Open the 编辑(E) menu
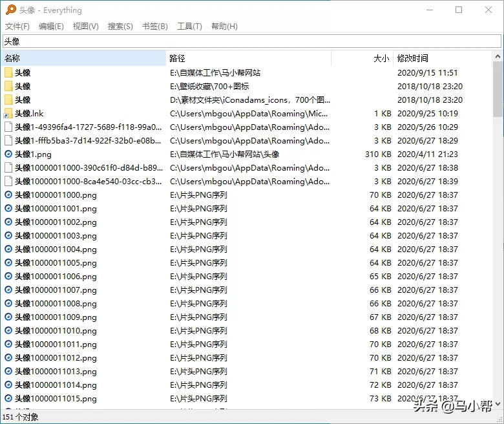Screen dimensions: 504x424 51,26
